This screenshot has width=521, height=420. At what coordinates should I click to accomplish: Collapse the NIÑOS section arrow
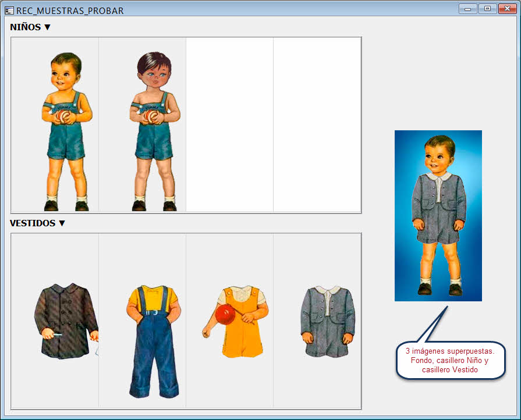(x=47, y=27)
